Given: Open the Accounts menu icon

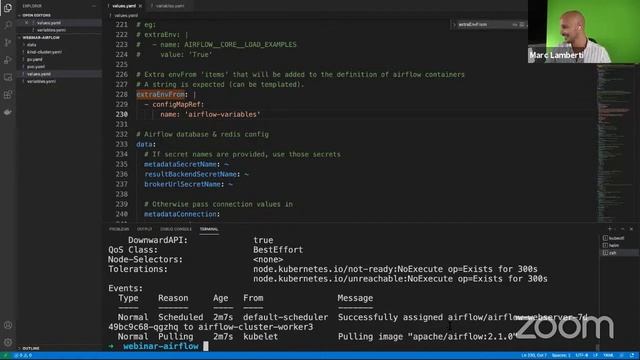Looking at the screenshot, I should pos(8,325).
